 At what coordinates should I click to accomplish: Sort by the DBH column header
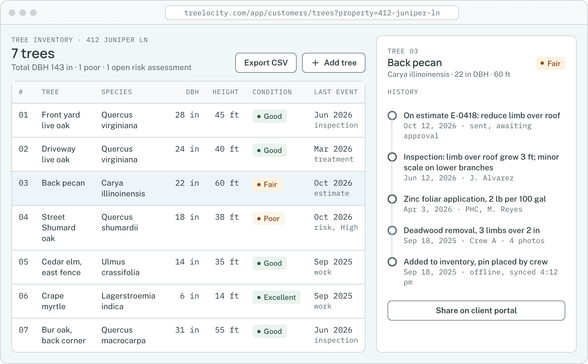(192, 92)
